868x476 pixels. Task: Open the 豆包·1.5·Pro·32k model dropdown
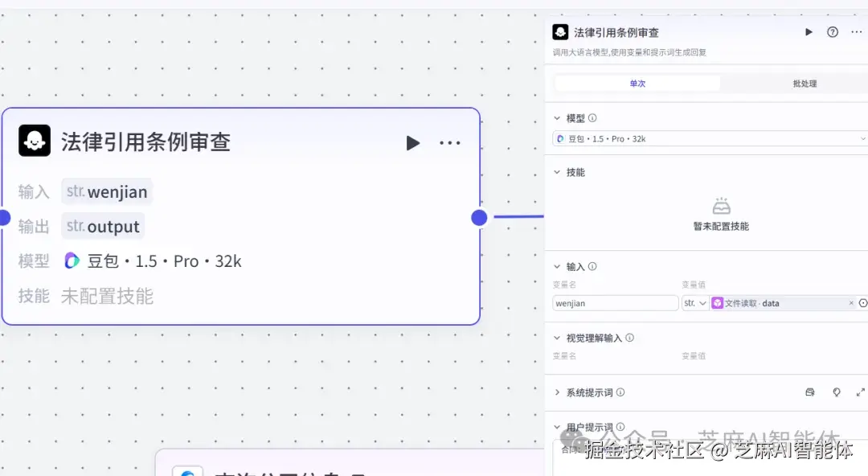(x=707, y=138)
